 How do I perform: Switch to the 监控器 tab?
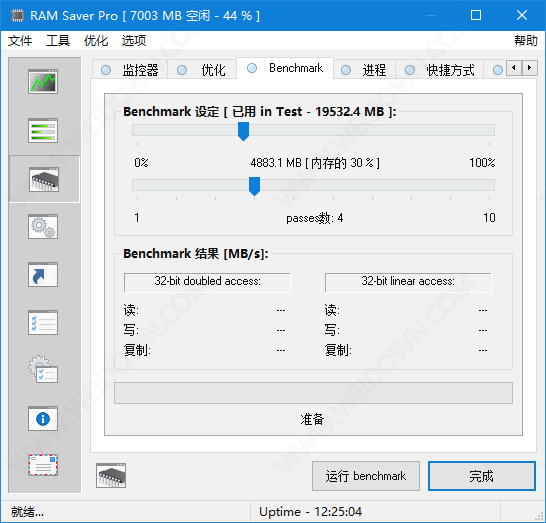tap(130, 70)
